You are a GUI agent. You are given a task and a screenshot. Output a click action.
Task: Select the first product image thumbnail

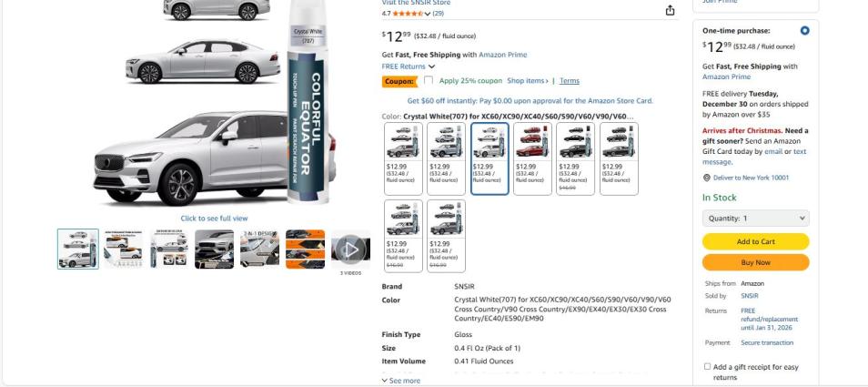tap(78, 250)
